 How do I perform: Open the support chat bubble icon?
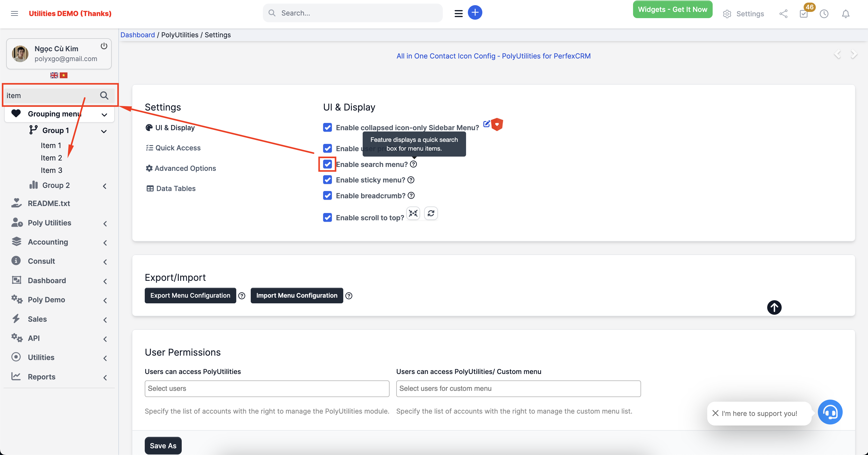(830, 412)
